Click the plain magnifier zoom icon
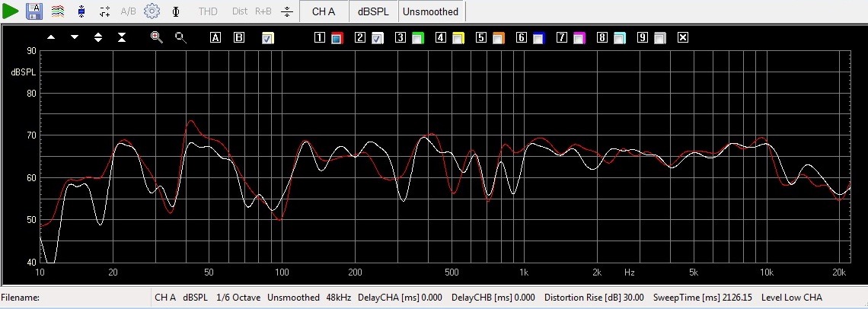Viewport: 868px width, 309px height. point(180,37)
